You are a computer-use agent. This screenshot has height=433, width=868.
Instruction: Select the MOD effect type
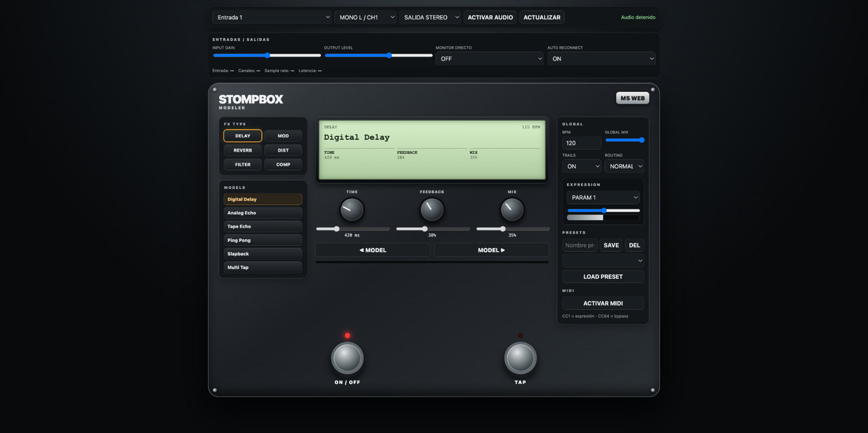click(283, 136)
